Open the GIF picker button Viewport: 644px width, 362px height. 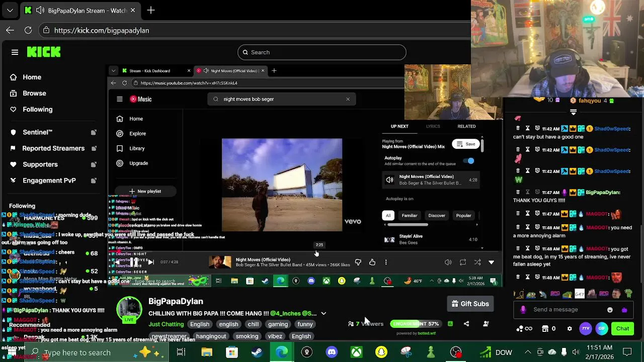[602, 329]
